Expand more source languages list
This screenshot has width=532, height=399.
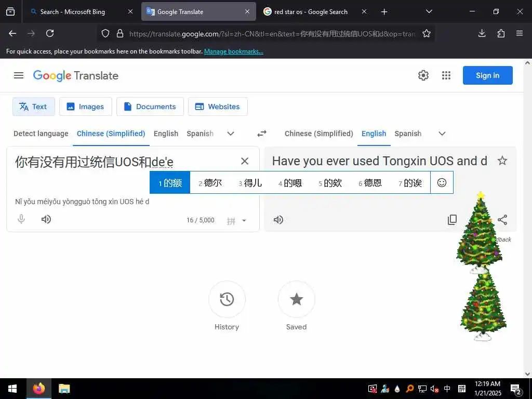(231, 134)
